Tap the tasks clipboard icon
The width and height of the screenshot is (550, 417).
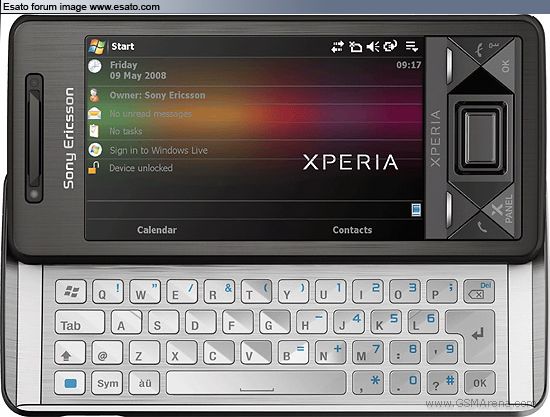click(94, 130)
